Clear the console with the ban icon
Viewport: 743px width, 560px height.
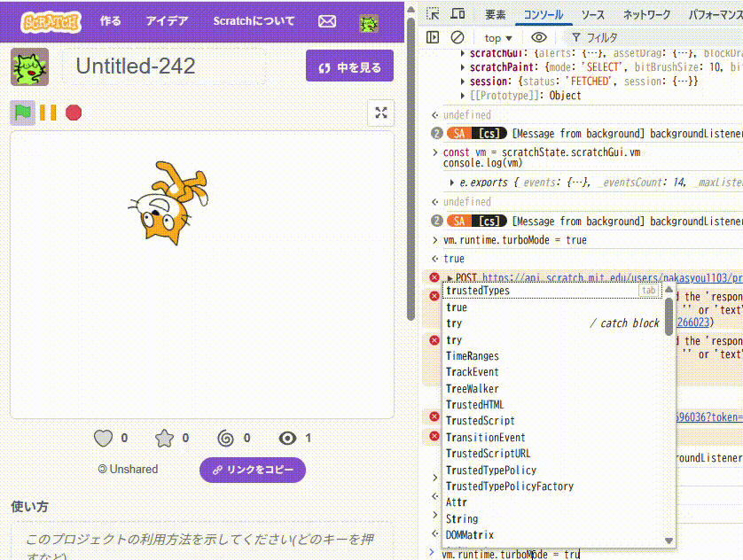pos(458,37)
